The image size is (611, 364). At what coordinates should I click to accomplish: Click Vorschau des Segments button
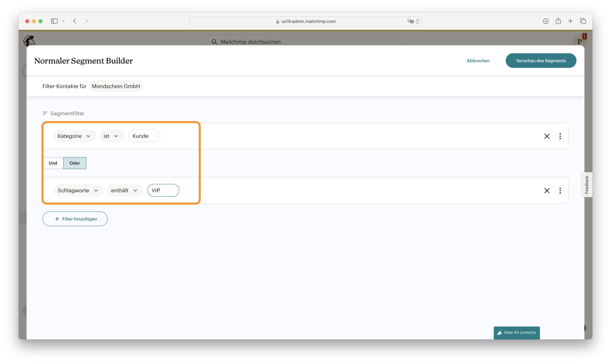point(541,61)
